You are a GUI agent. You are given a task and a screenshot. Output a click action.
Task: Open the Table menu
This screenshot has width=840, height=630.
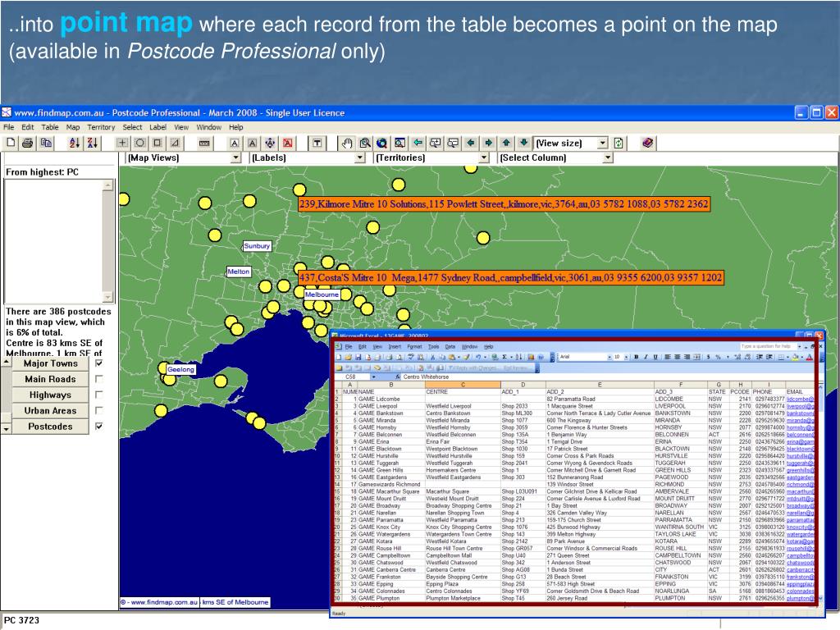coord(50,127)
